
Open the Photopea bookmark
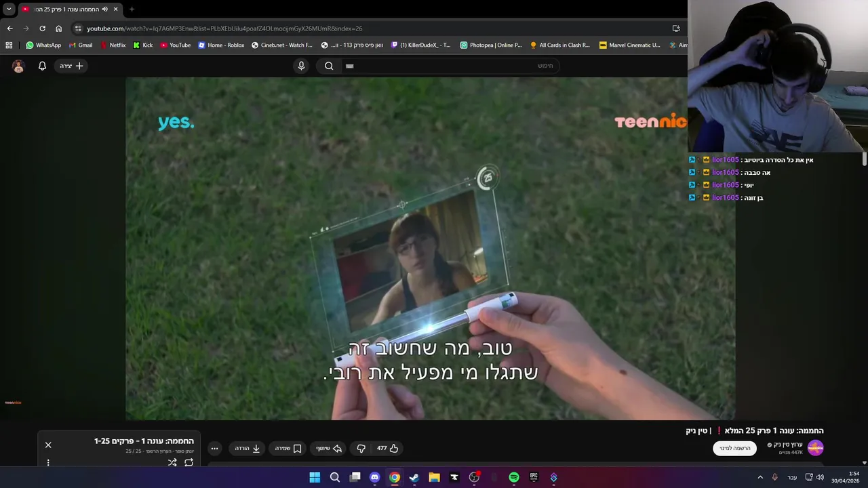491,45
